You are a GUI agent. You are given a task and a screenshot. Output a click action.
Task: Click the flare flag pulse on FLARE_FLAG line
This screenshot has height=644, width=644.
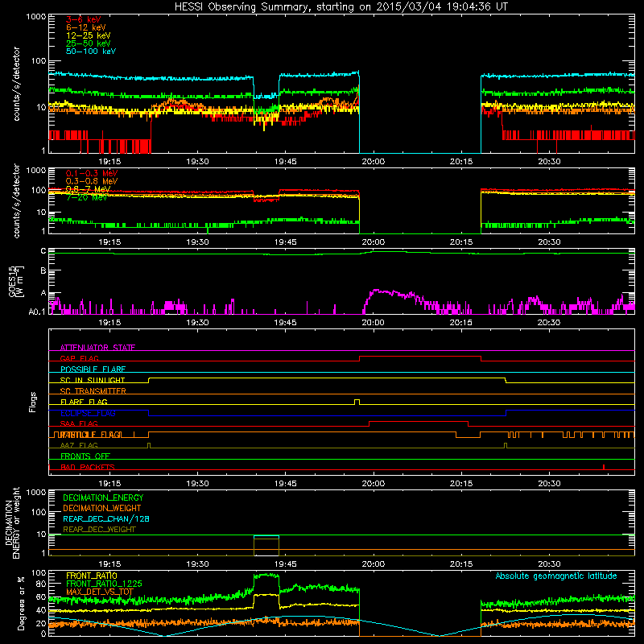pos(357,402)
